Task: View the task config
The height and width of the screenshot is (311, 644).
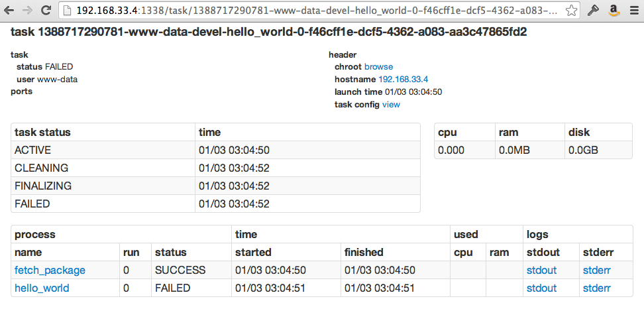Action: tap(391, 105)
